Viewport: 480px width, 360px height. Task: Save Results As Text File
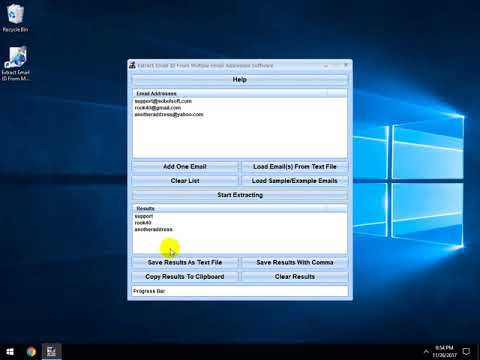tap(185, 262)
